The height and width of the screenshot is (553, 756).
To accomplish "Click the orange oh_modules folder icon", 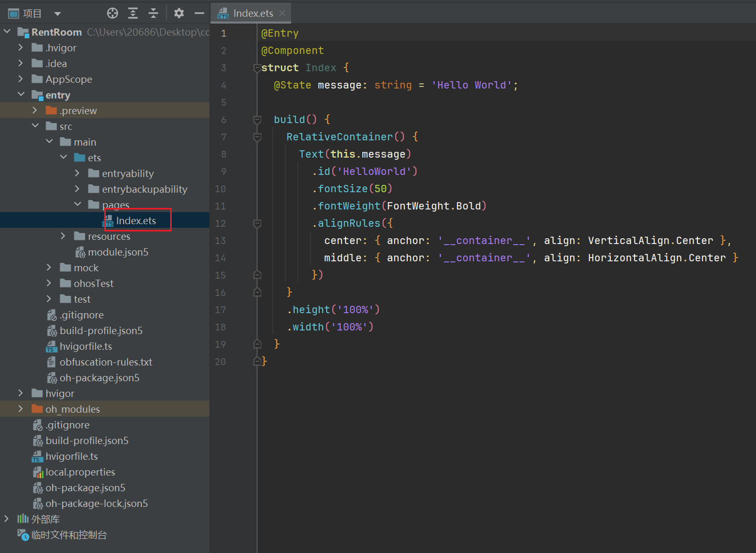I will pos(37,409).
